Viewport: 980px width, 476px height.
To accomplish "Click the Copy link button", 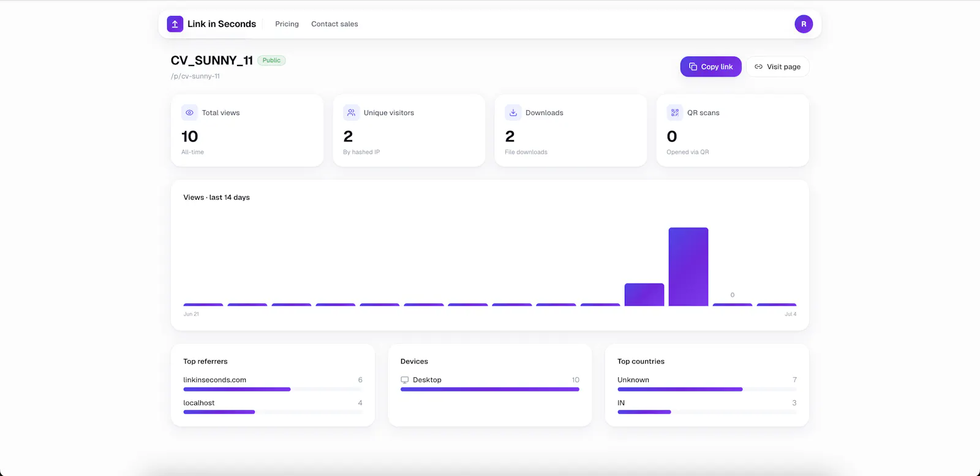I will 710,67.
